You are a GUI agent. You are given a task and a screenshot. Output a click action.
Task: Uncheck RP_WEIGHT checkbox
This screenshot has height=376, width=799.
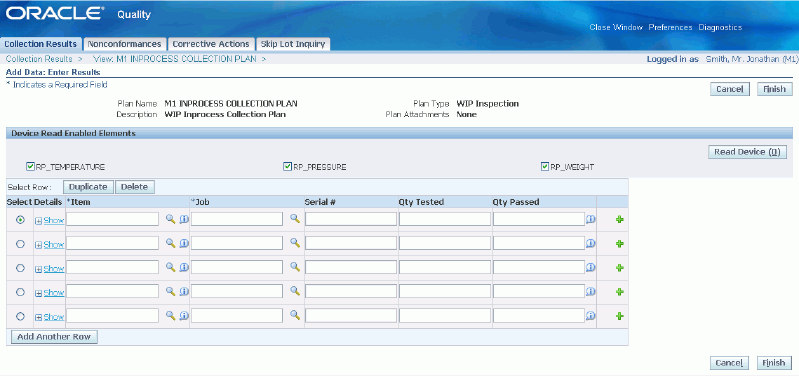545,167
